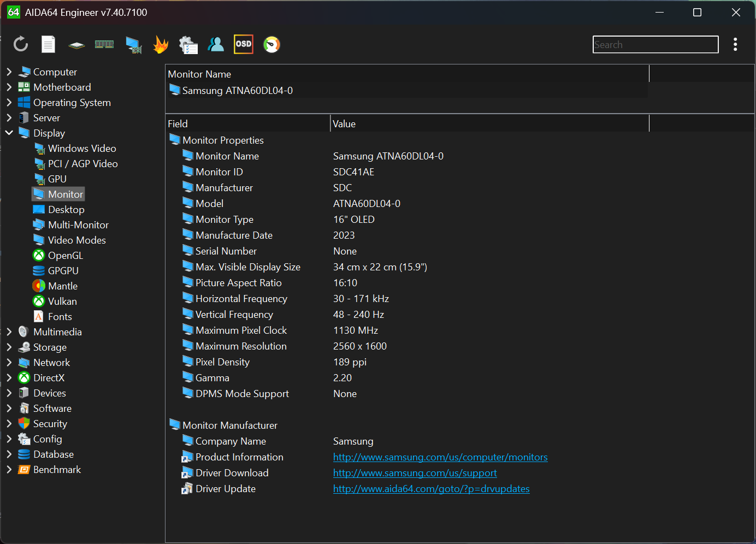Open the three-dot main menu
The width and height of the screenshot is (756, 544).
coord(735,44)
